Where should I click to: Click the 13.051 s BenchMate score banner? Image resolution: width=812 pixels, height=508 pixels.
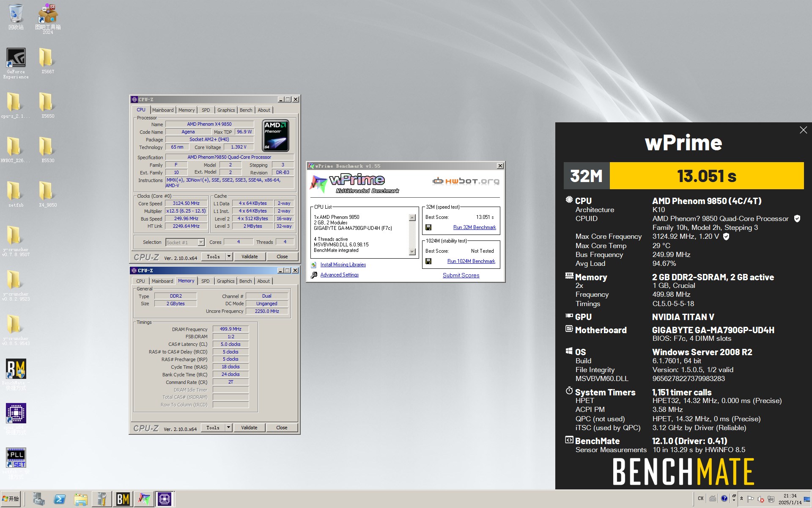[x=707, y=176]
